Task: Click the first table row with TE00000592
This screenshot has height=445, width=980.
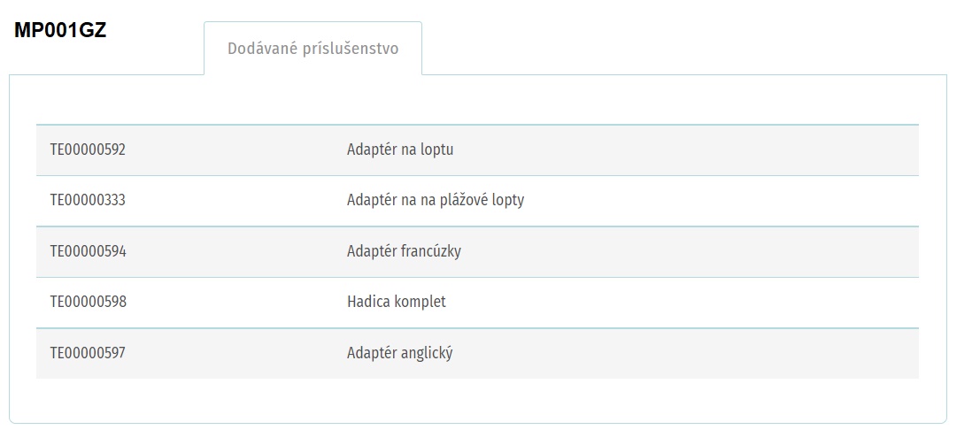Action: pyautogui.click(x=477, y=150)
